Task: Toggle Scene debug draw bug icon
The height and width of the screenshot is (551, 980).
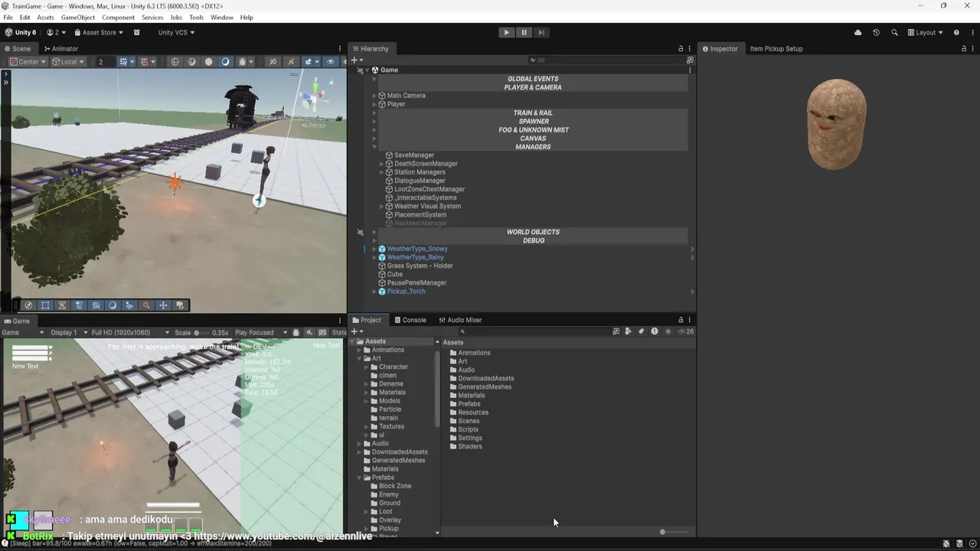Action: (243, 61)
